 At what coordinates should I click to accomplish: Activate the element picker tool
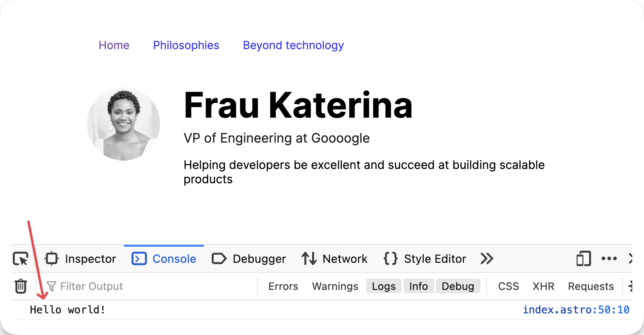coord(21,259)
